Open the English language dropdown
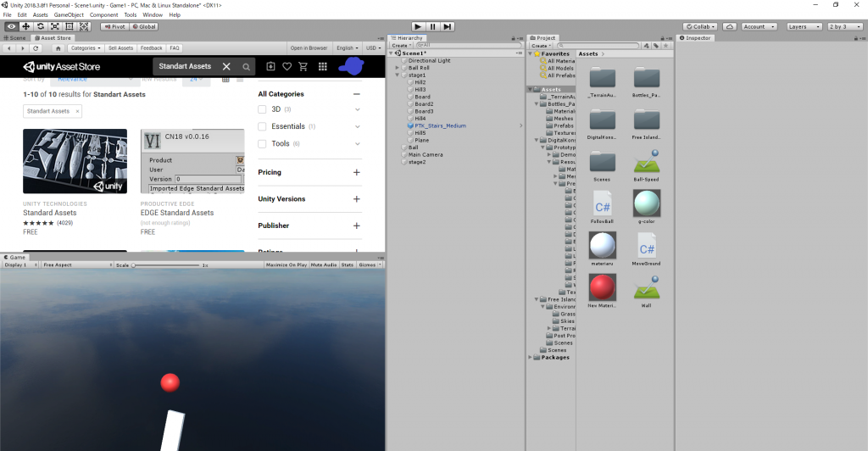Screen dimensions: 868x451 coord(348,48)
